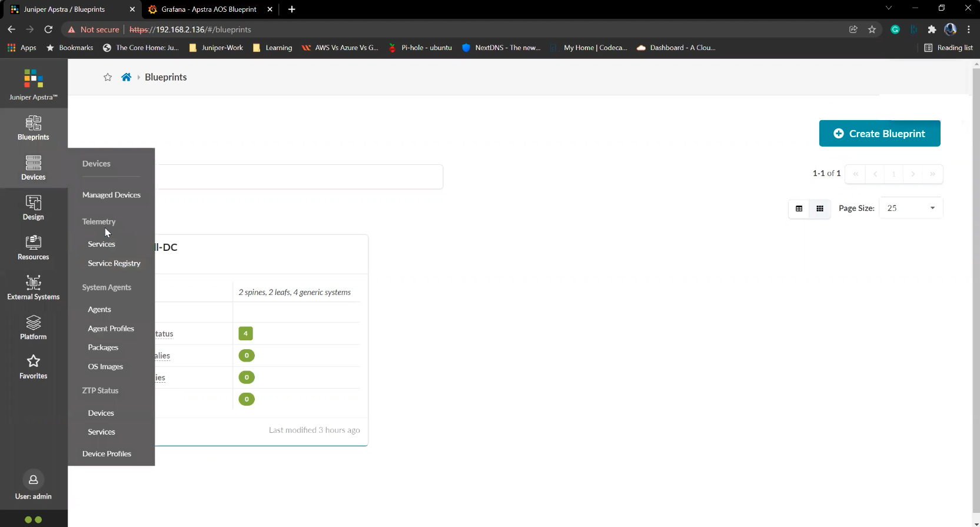Viewport: 980px width, 527px height.
Task: Open Devices under ZTP Status
Action: tap(101, 413)
